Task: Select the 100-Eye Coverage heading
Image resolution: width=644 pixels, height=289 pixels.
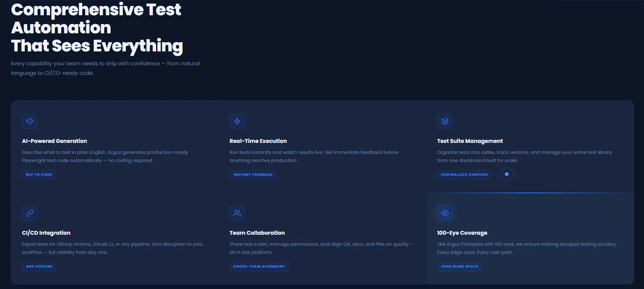Action: pos(462,233)
